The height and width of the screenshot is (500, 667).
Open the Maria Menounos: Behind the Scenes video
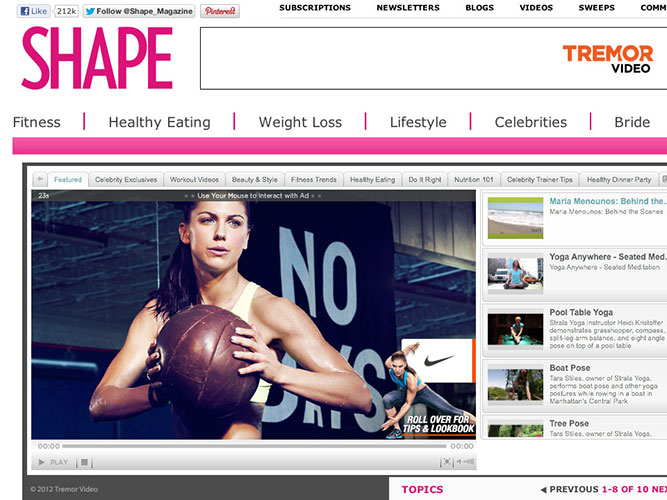606,201
